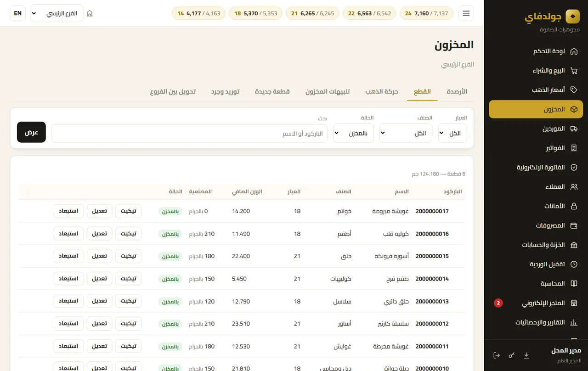Click the bank icon for الخزنة والحسابات

[x=574, y=245]
